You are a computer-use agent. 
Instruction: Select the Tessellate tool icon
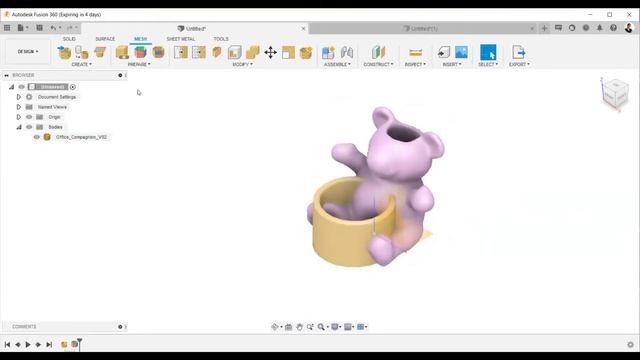82,52
